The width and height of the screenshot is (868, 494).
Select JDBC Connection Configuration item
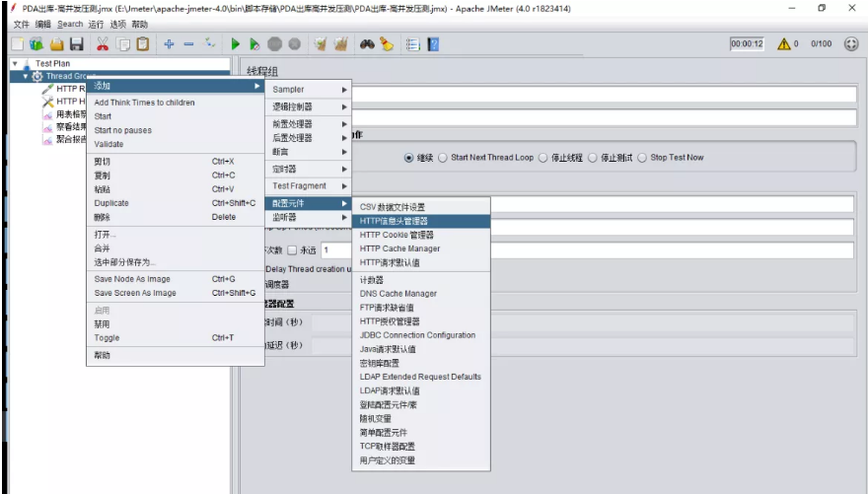(x=421, y=335)
